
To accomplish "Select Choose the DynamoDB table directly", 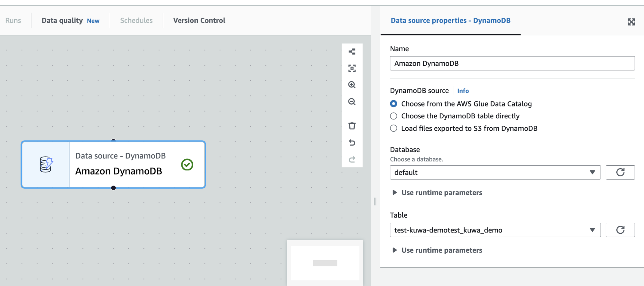I will point(393,116).
